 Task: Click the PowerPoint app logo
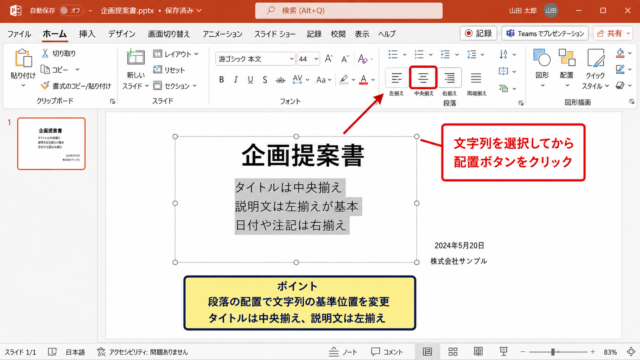[x=16, y=11]
